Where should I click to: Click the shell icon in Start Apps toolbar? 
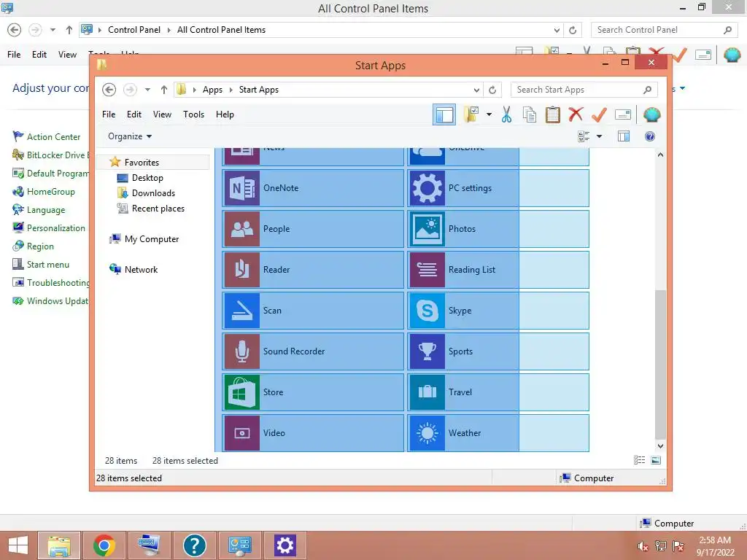(651, 114)
